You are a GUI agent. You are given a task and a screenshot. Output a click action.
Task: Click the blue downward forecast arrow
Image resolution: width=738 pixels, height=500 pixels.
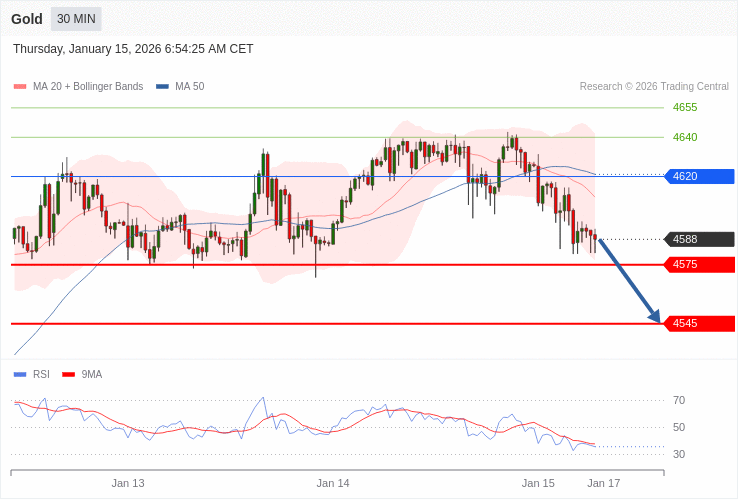tap(629, 281)
